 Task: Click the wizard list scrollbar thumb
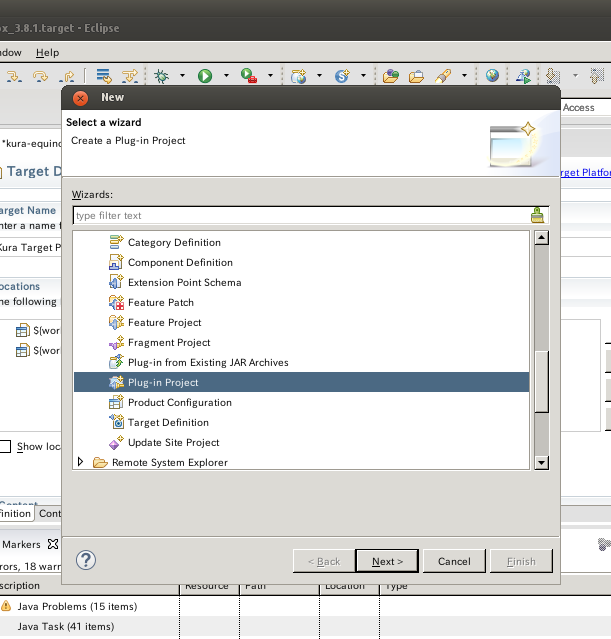coord(541,381)
